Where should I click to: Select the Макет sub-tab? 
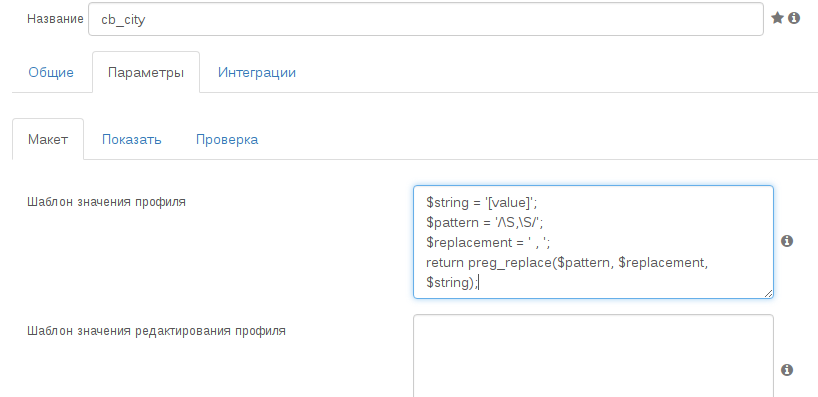[48, 139]
